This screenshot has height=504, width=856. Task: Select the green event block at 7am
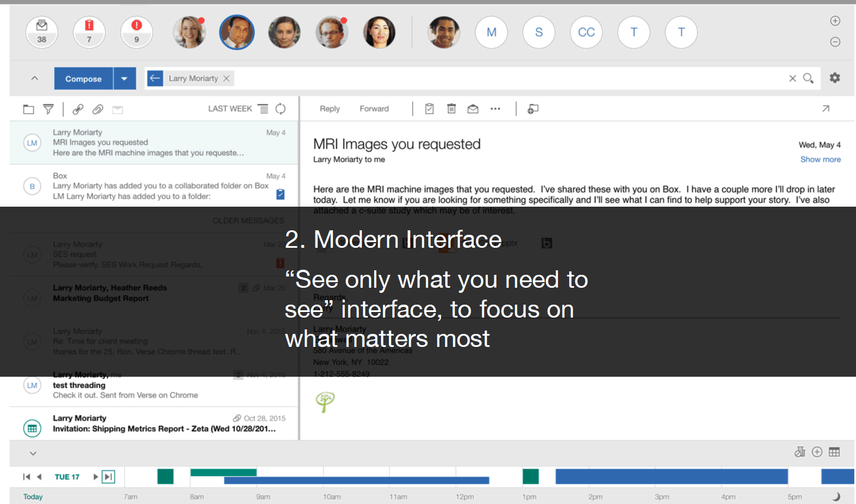(x=165, y=476)
